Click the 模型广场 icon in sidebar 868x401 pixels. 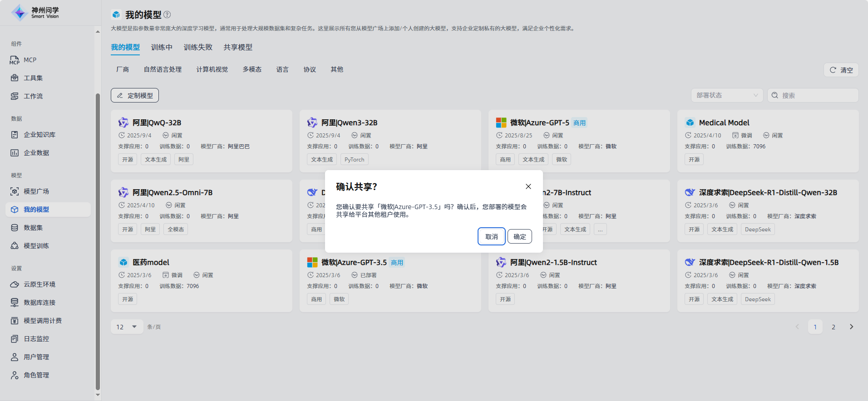pos(15,191)
